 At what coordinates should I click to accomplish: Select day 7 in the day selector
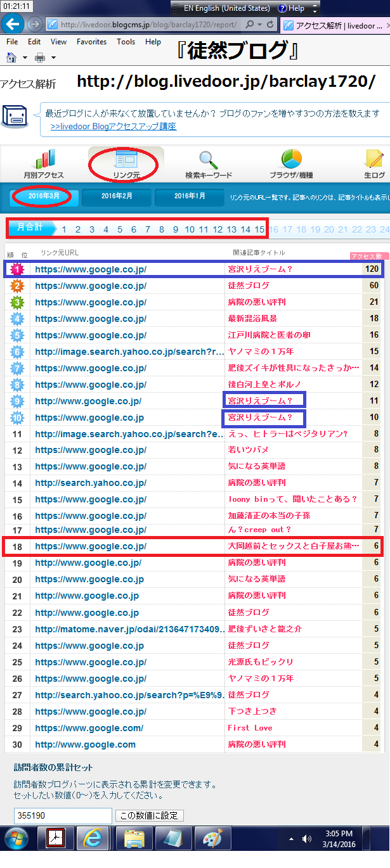148,229
